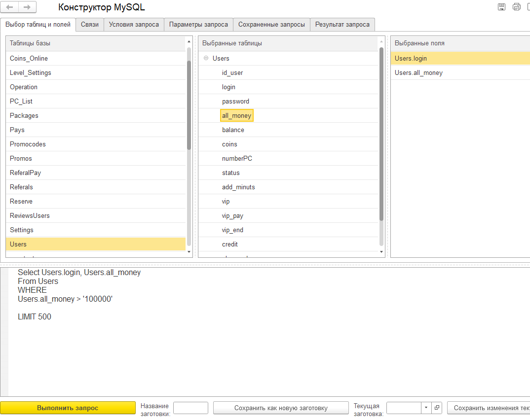530x420 pixels.
Task: Select the Operation table
Action: (x=96, y=87)
